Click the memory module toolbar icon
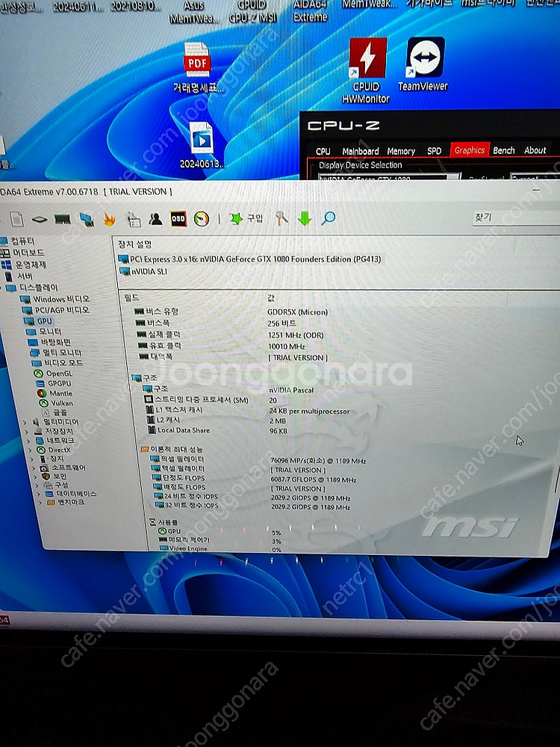The image size is (560, 747). pyautogui.click(x=63, y=219)
